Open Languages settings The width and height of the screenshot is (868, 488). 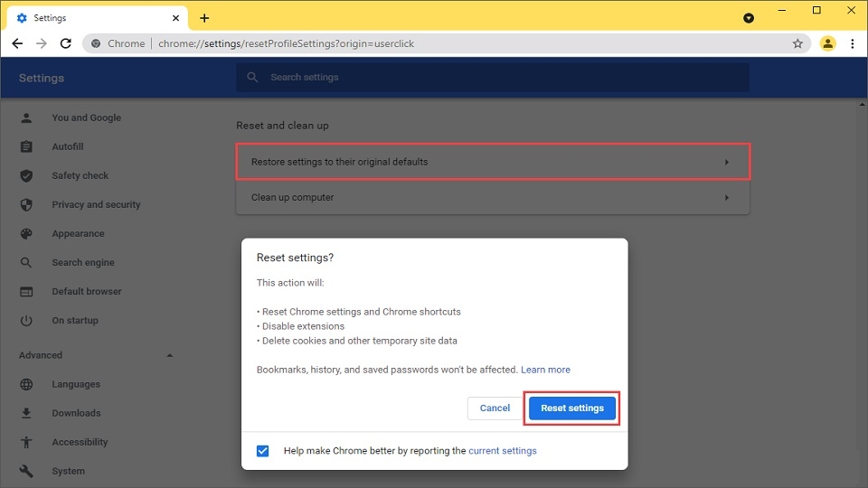click(76, 384)
